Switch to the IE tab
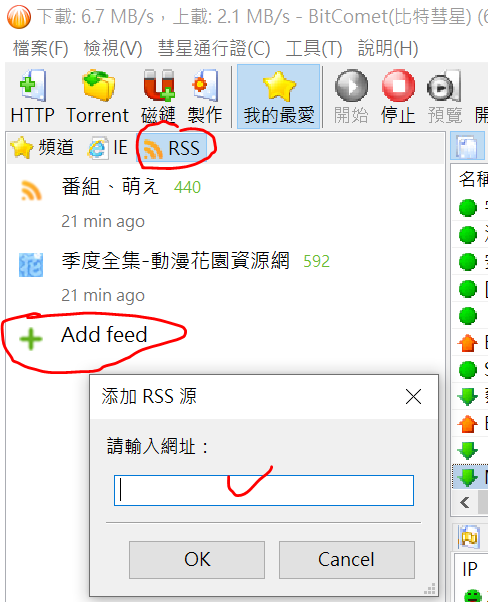This screenshot has width=488, height=602. pos(108,147)
